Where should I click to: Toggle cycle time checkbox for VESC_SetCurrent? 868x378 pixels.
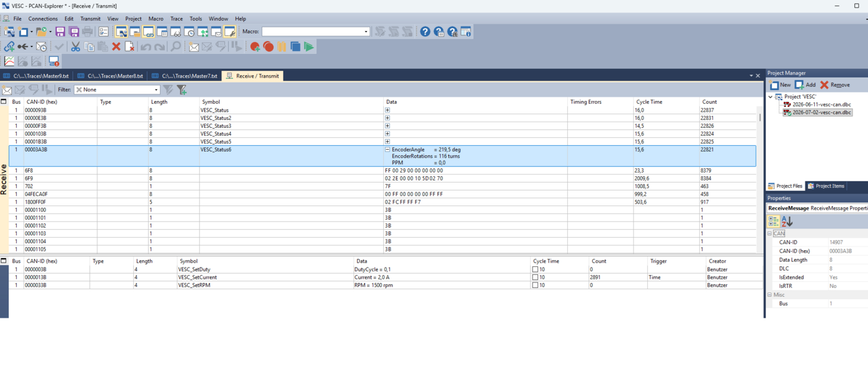click(x=535, y=277)
